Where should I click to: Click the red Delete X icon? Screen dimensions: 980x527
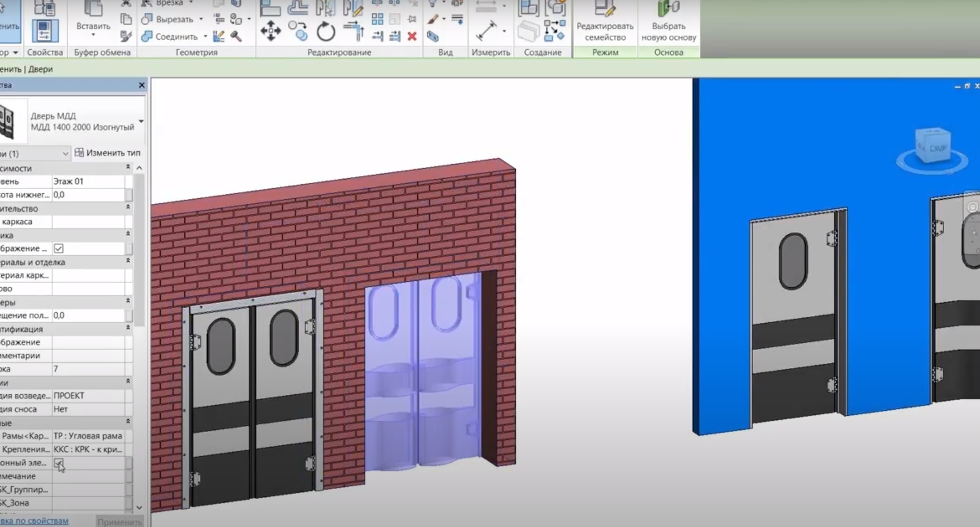(412, 36)
